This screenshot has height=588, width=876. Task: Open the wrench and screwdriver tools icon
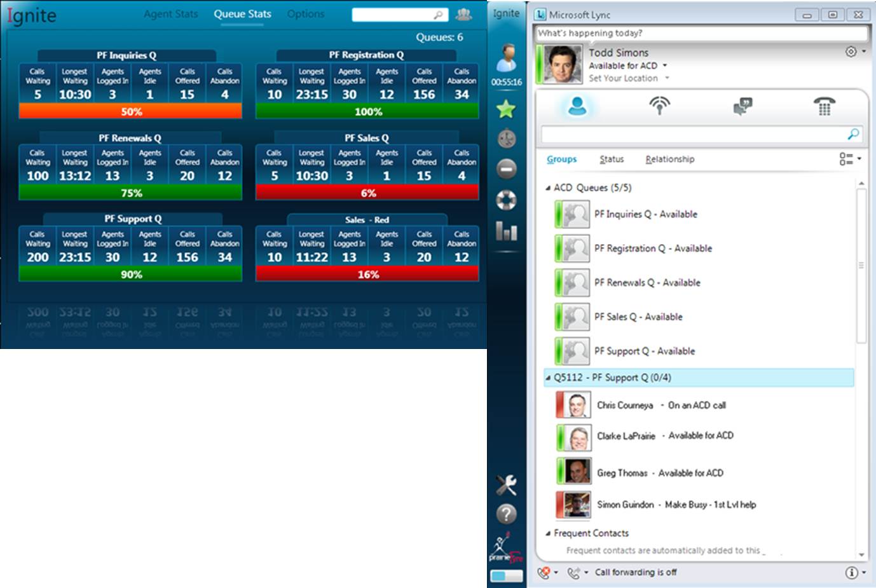coord(506,485)
